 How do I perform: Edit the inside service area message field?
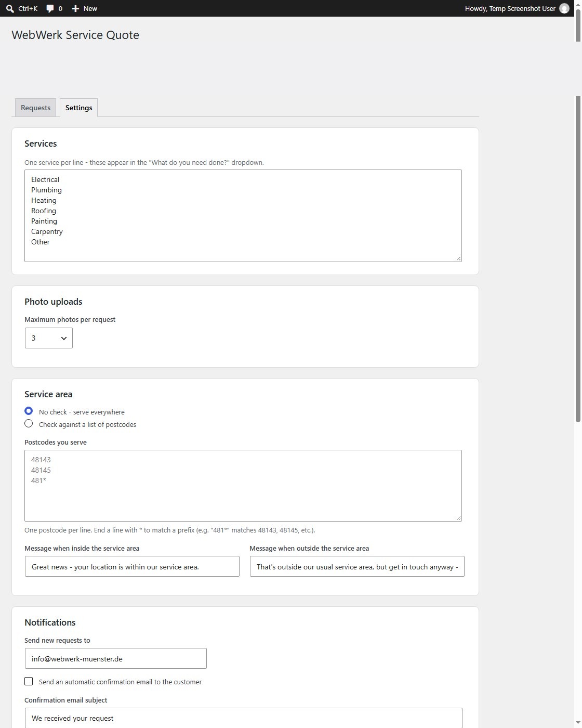pyautogui.click(x=132, y=566)
